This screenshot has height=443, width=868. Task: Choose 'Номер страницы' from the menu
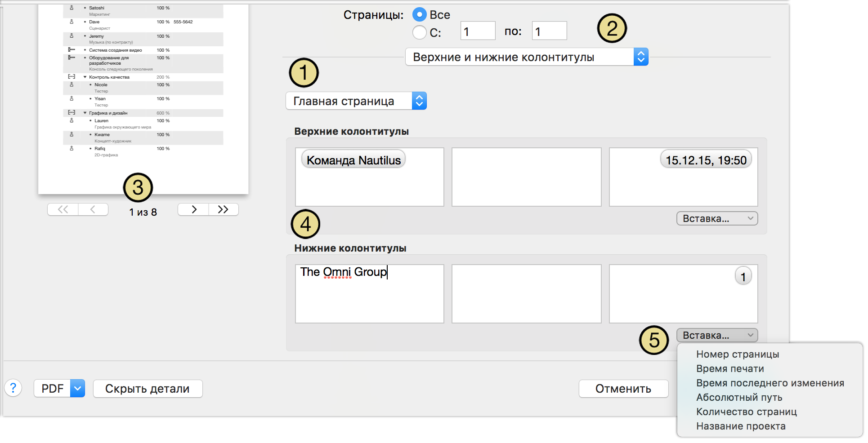738,354
